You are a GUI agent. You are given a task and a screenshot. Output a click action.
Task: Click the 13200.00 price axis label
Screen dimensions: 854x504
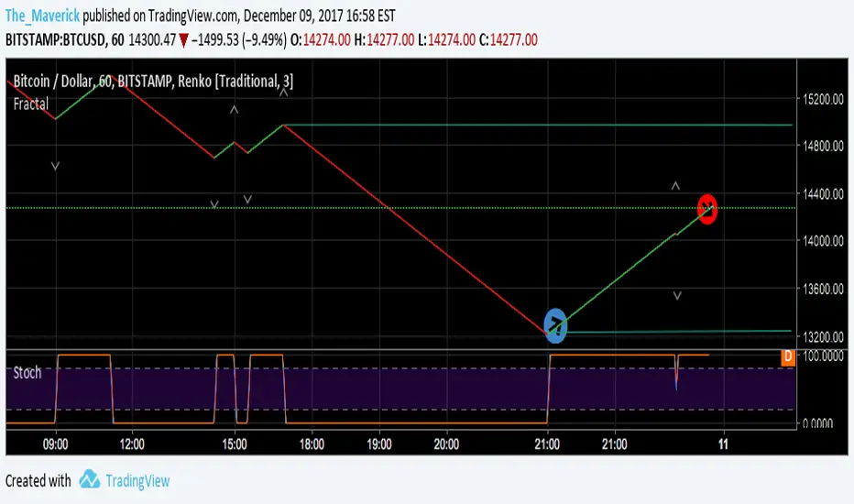click(823, 336)
